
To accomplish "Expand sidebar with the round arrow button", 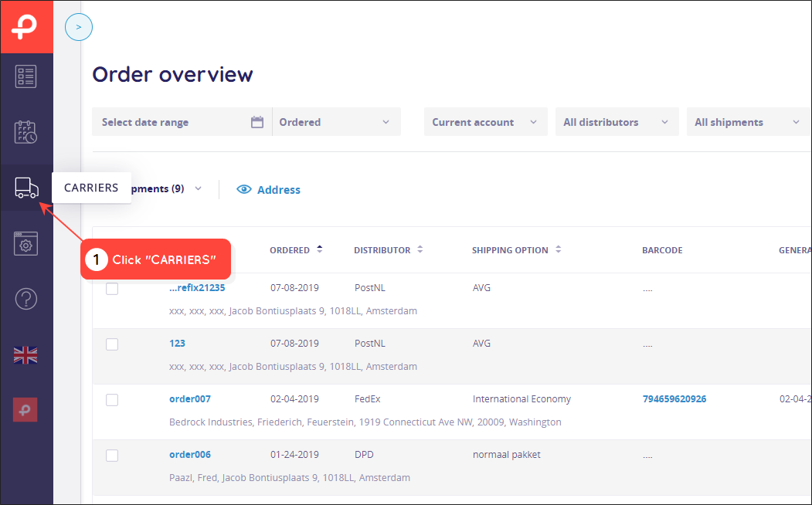I will pos(79,28).
